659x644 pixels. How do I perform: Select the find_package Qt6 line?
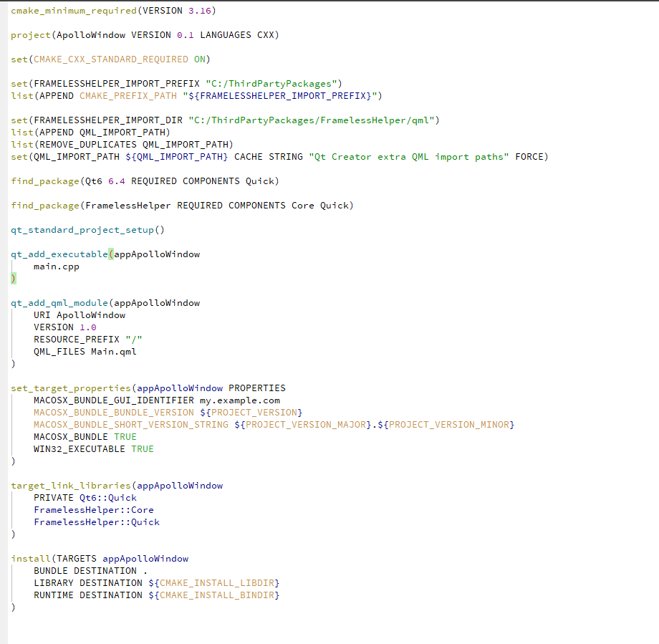143,181
